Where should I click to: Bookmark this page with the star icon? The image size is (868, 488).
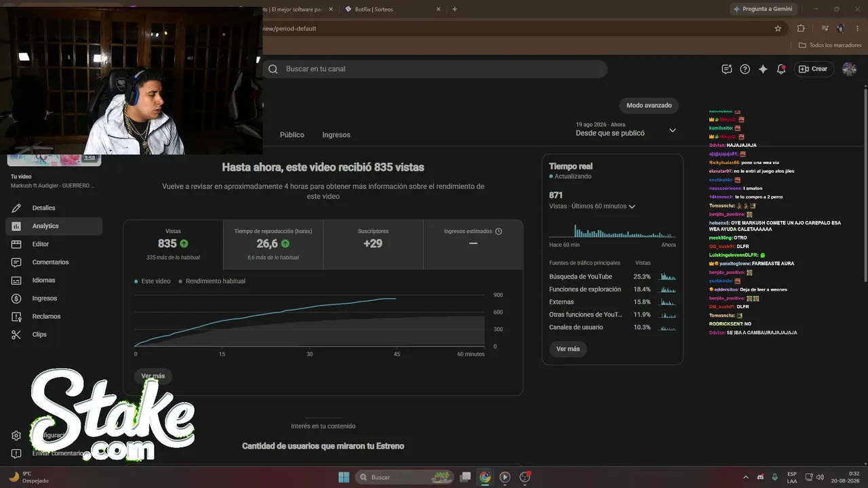(x=778, y=28)
